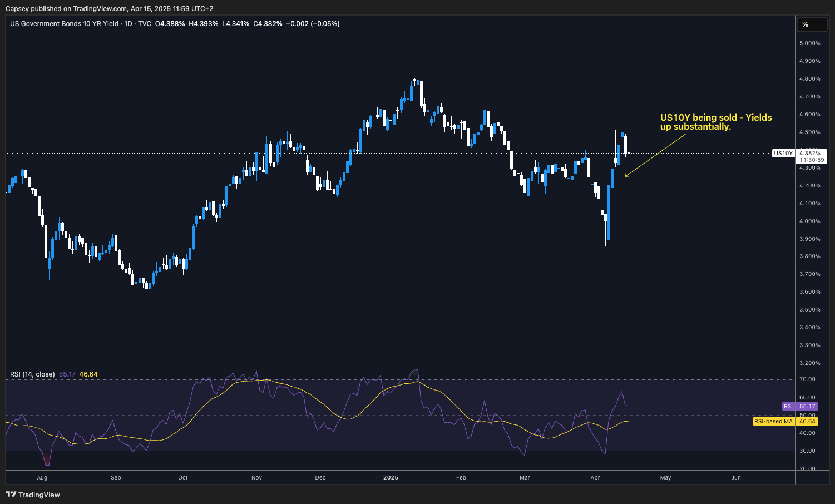The width and height of the screenshot is (835, 504).
Task: Click the US10Y symbol price tag
Action: tap(783, 154)
